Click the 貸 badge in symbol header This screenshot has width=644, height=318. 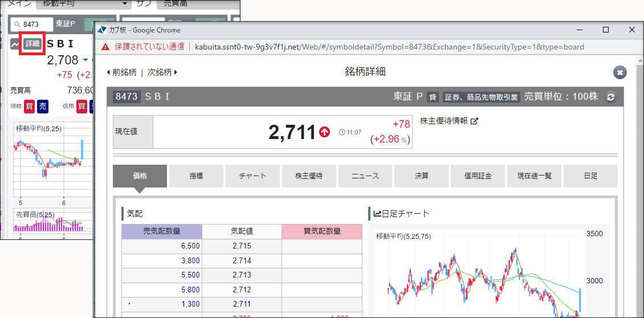[433, 97]
